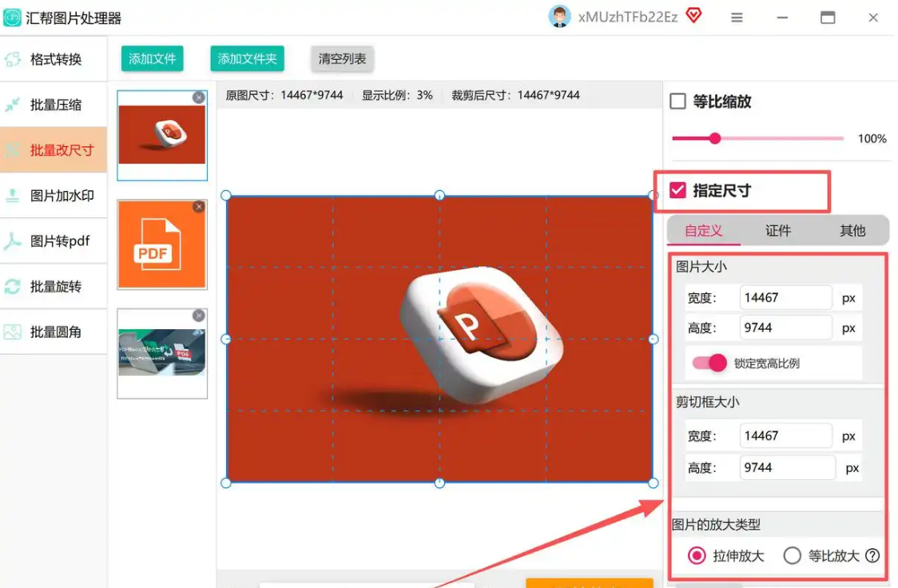898x588 pixels.
Task: Click the crop frame bottom-center handle
Action: click(x=440, y=483)
